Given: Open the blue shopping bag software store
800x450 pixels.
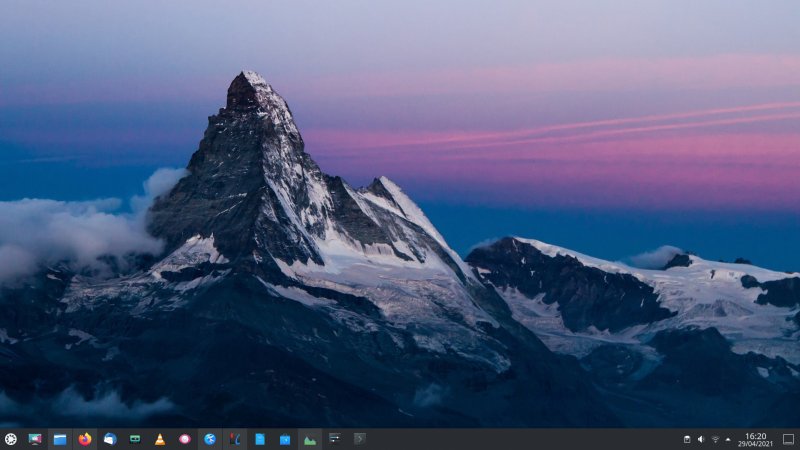Looking at the screenshot, I should [285, 439].
